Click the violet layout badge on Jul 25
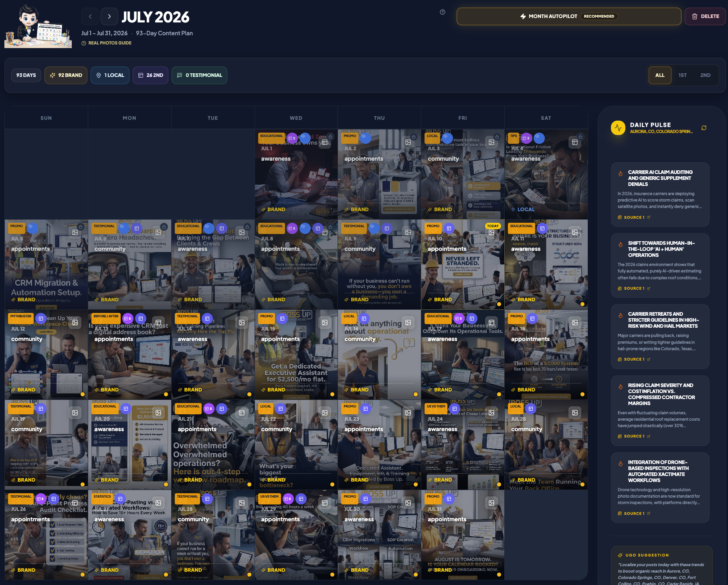The image size is (728, 585). coord(531,409)
